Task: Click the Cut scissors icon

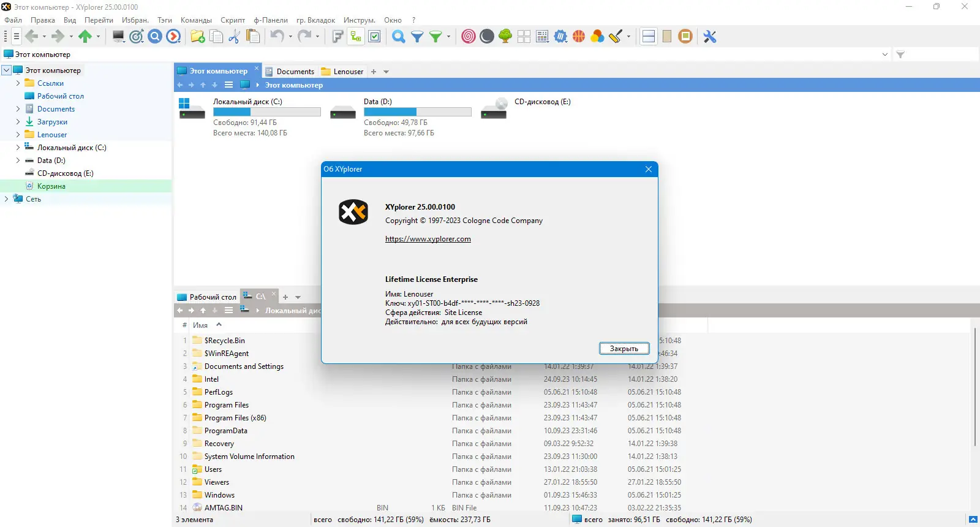Action: pyautogui.click(x=234, y=37)
